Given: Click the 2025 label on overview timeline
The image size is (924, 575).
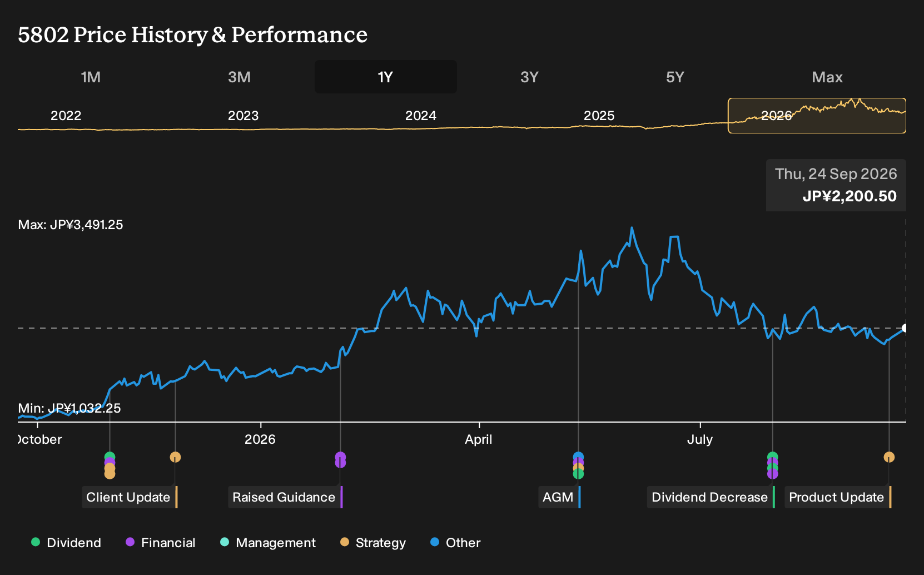Looking at the screenshot, I should click(x=599, y=116).
